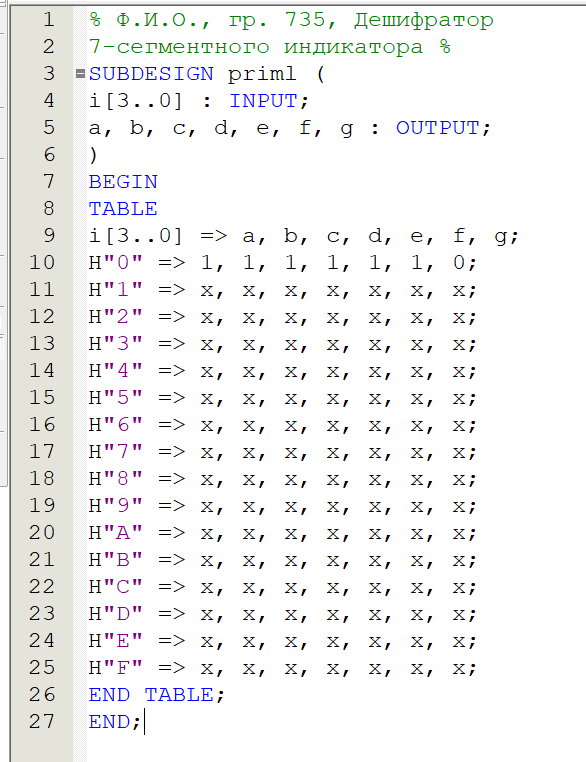
Task: Click the design name prim1 on line 3
Action: (262, 74)
